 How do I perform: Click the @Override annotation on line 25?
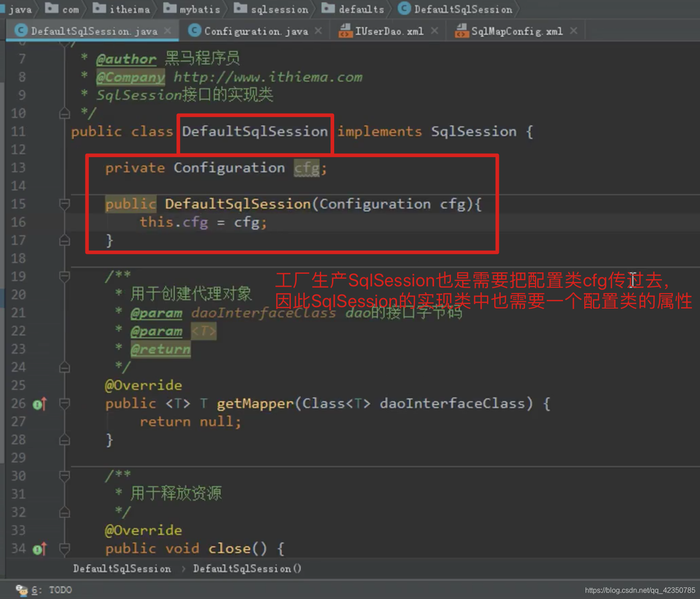(x=143, y=385)
